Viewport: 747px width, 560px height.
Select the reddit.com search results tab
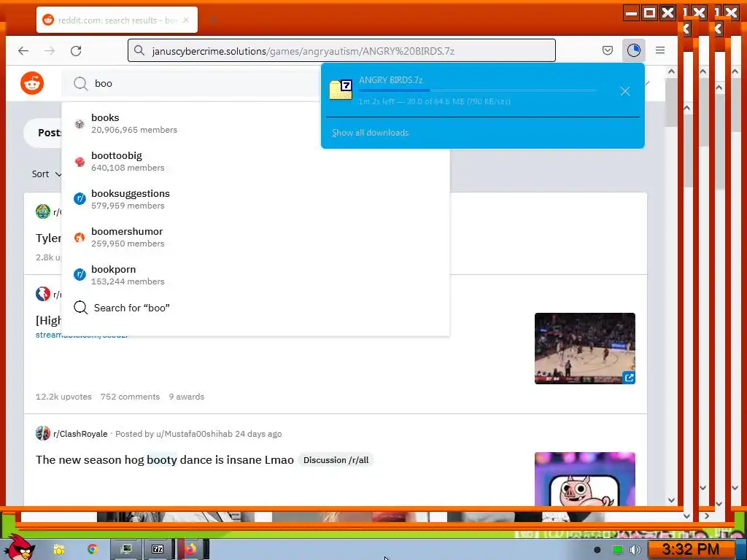point(117,20)
